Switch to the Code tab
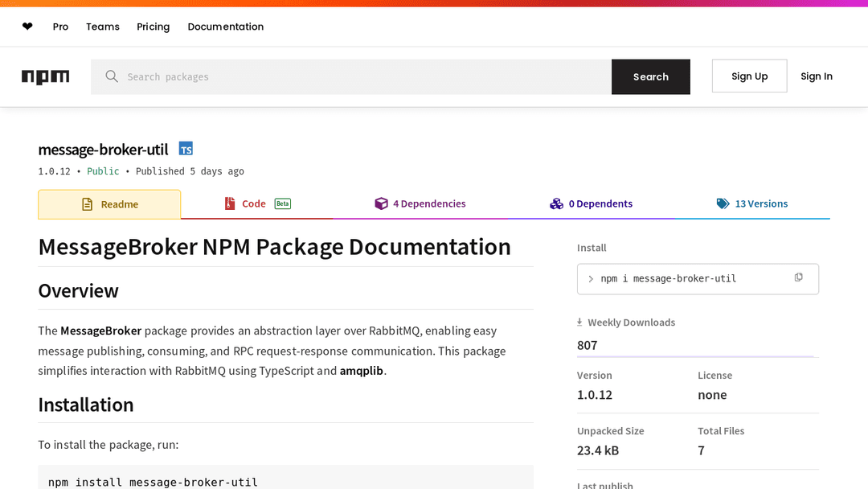 click(254, 204)
